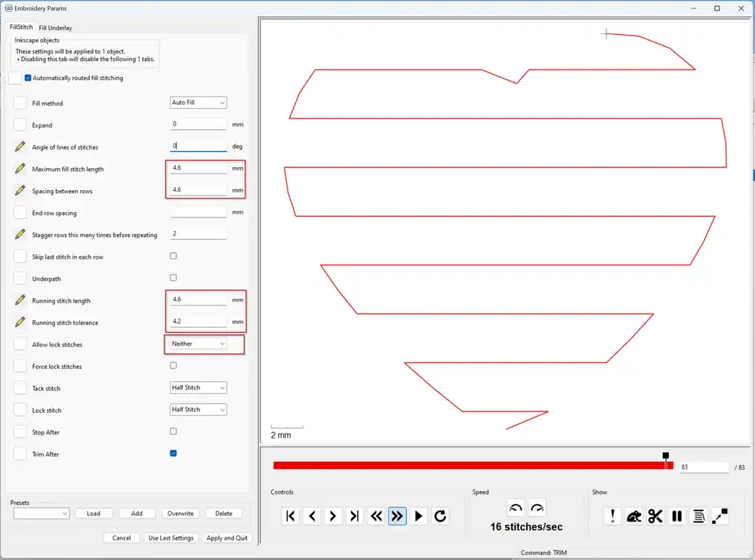Click the thread spool show icon
The height and width of the screenshot is (560, 755).
coord(698,516)
